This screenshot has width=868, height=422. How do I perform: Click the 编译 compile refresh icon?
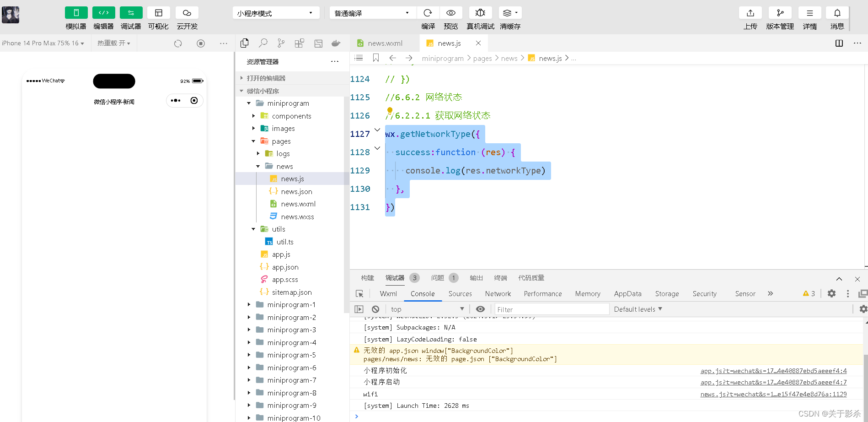coord(428,13)
